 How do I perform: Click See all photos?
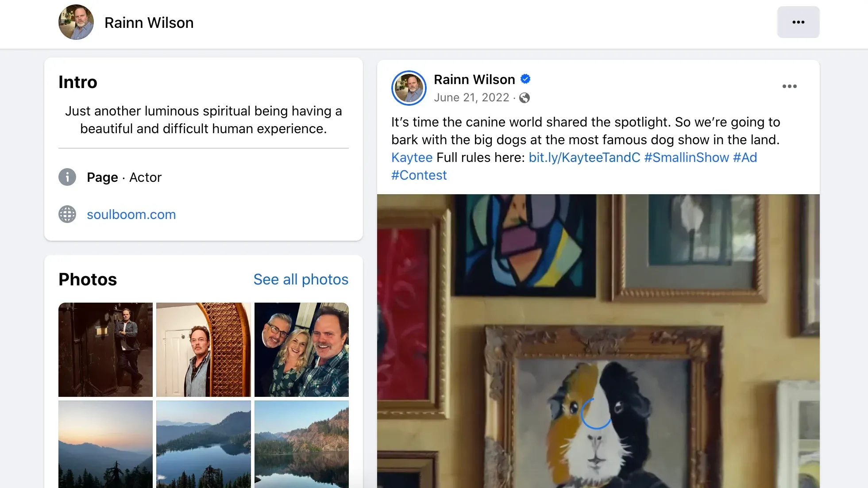(301, 280)
